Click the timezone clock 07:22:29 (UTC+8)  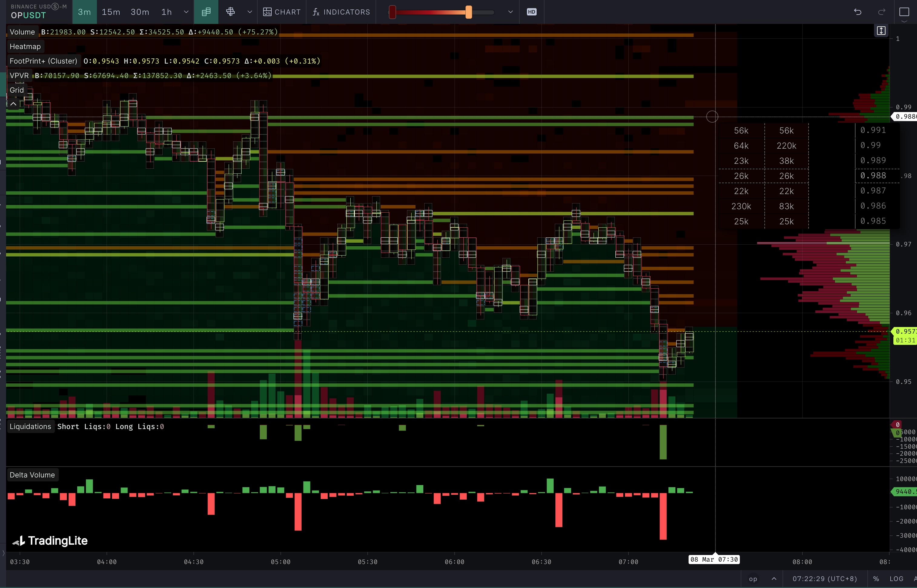[824, 579]
